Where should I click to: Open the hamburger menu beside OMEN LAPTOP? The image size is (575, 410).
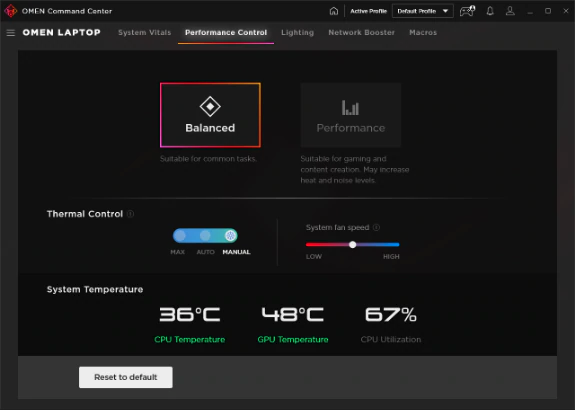(11, 33)
